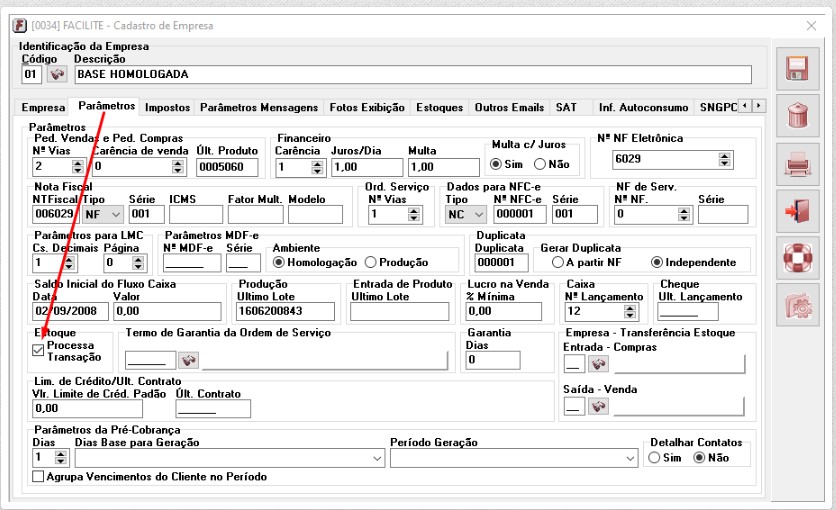Click the FACILITE app icon in title bar

[20, 26]
